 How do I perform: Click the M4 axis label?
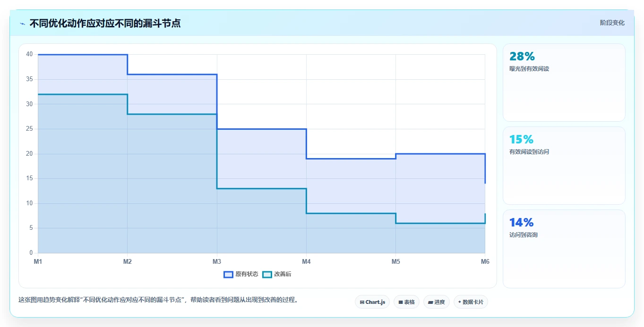click(306, 261)
